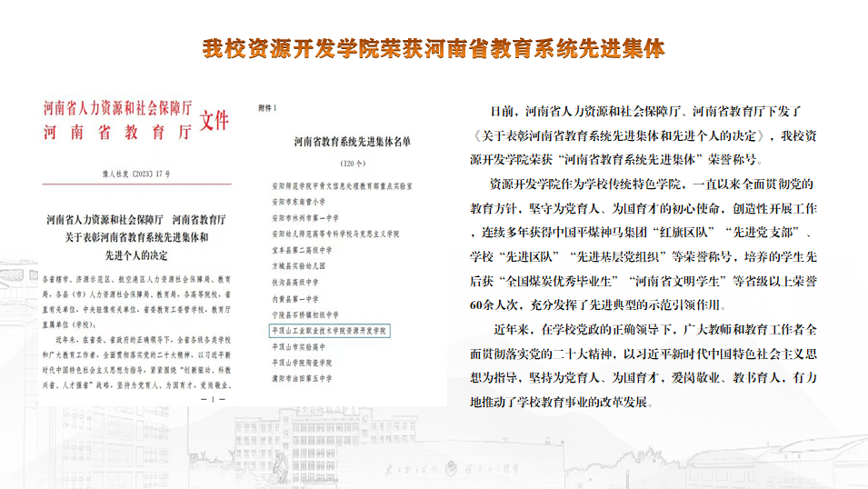The width and height of the screenshot is (868, 489).
Task: Click the paragraph starting with 近年来 on right
Action: tap(650, 364)
